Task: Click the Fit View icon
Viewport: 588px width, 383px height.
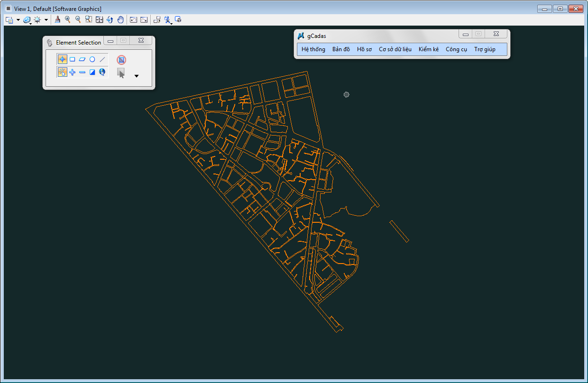Action: point(99,19)
